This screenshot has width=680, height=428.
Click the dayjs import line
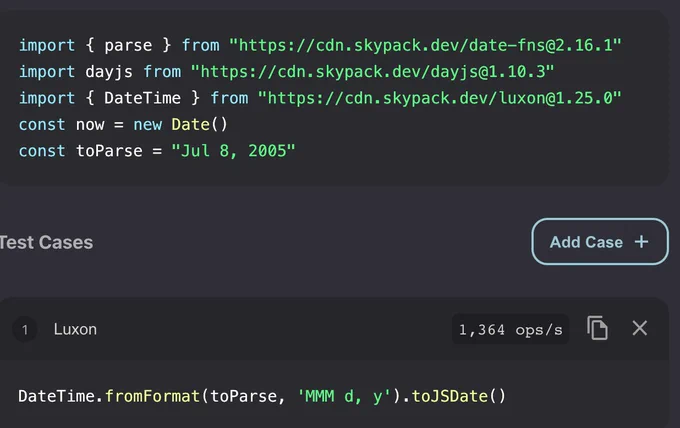coord(286,72)
